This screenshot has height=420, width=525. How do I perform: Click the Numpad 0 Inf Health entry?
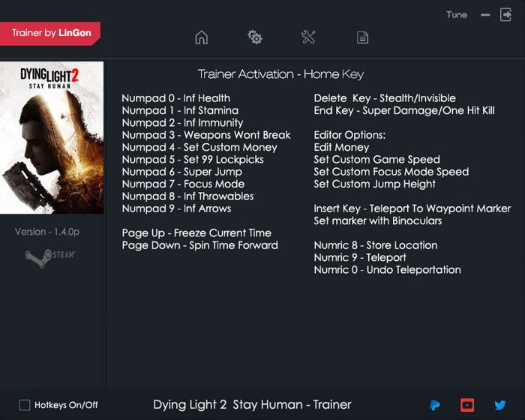(175, 97)
